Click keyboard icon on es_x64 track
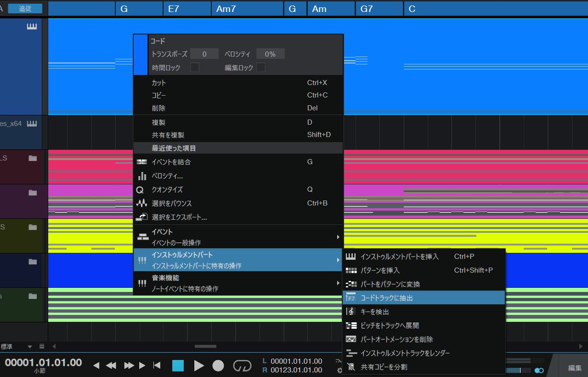This screenshot has height=377, width=588. pos(32,123)
